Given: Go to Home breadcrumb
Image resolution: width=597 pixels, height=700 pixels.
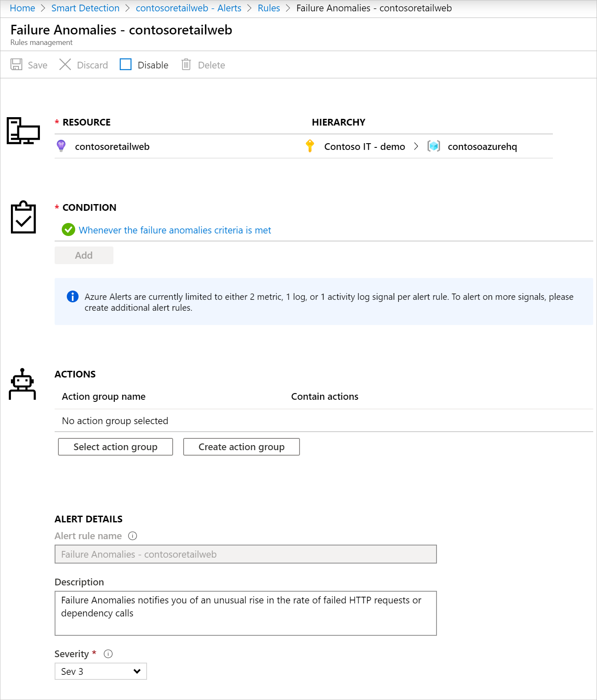Looking at the screenshot, I should coord(22,8).
